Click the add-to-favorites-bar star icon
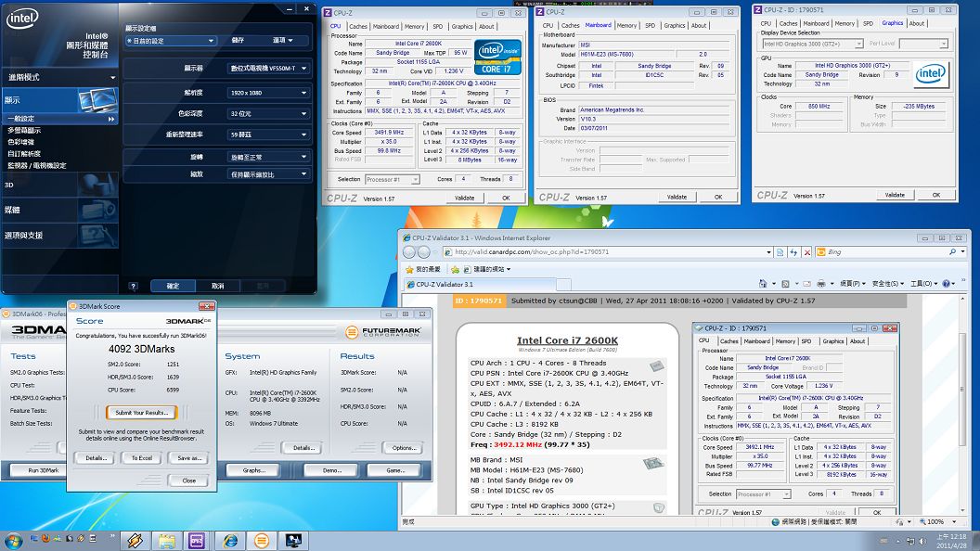 [x=455, y=269]
